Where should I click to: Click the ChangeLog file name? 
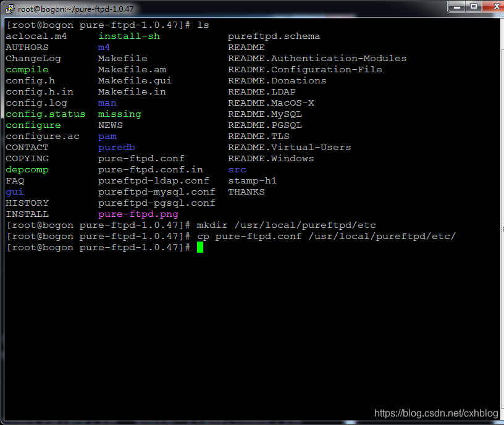point(33,59)
